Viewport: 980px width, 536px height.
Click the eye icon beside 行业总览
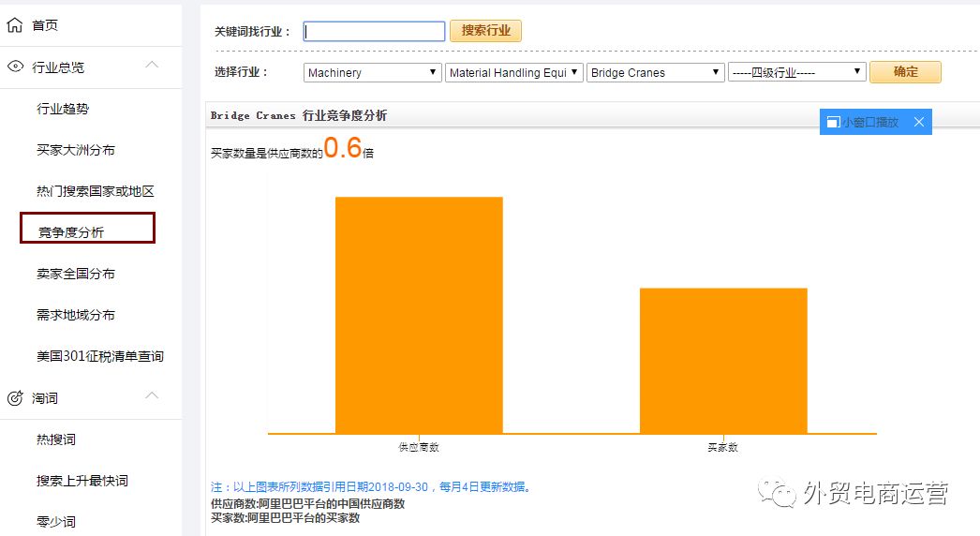coord(15,67)
